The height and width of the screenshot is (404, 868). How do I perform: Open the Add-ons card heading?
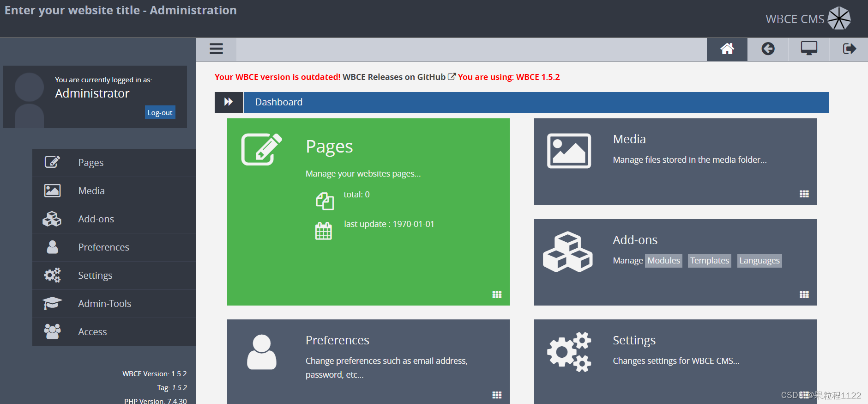[x=635, y=240]
